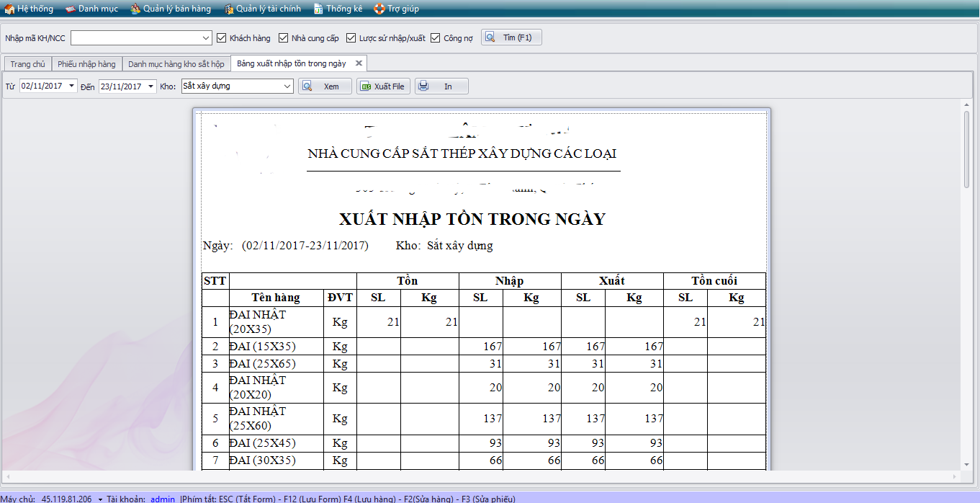980x503 pixels.
Task: Click the ĐAI (25X45) item name
Action: pyautogui.click(x=263, y=443)
